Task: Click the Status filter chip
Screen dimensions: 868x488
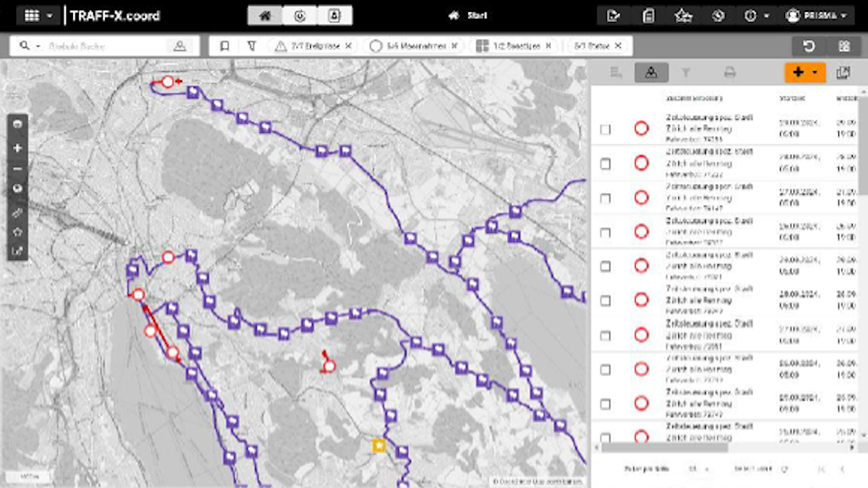Action: (x=590, y=46)
